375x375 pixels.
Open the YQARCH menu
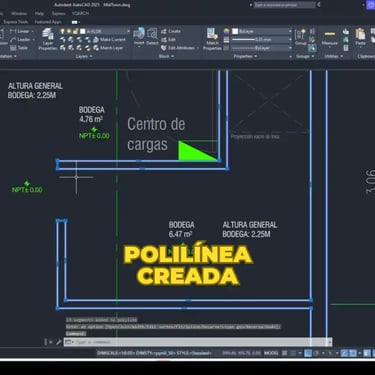[x=80, y=14]
